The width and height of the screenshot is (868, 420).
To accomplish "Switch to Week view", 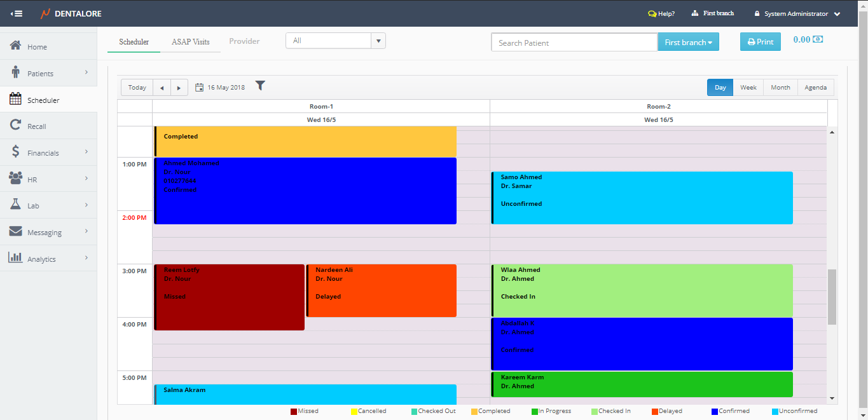I will pyautogui.click(x=748, y=88).
